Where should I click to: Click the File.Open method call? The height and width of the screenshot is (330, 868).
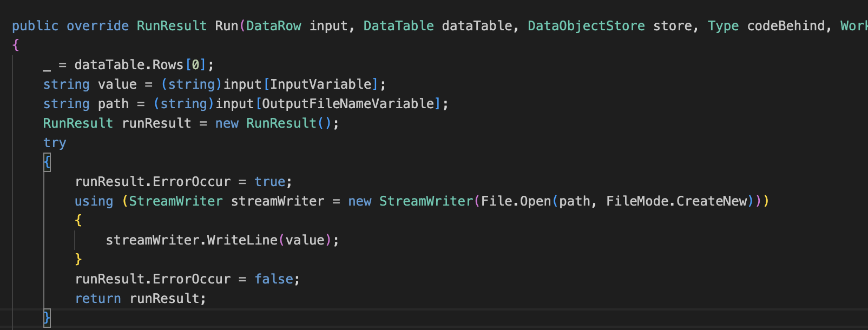[x=515, y=201]
